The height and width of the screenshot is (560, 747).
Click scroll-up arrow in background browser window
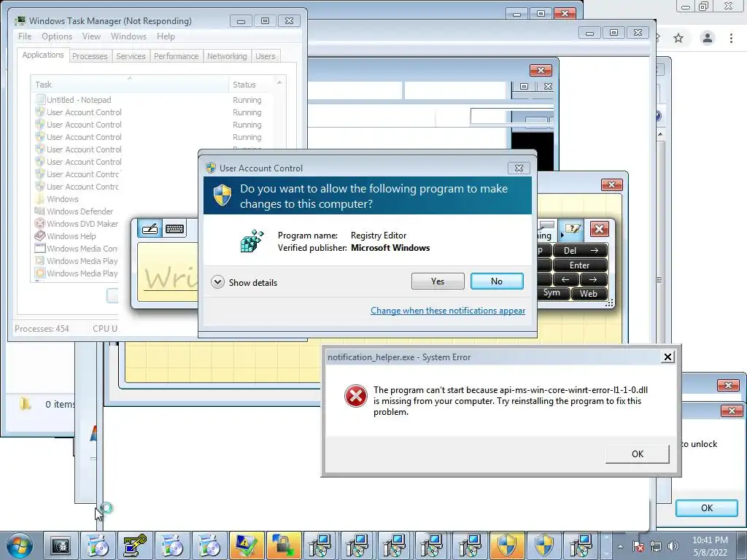coord(660,135)
